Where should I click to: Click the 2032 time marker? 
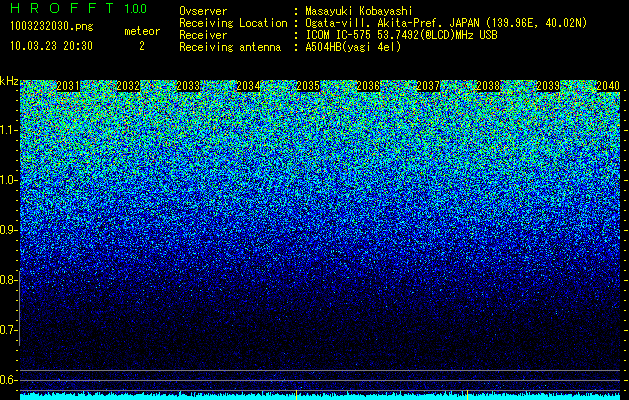(128, 86)
